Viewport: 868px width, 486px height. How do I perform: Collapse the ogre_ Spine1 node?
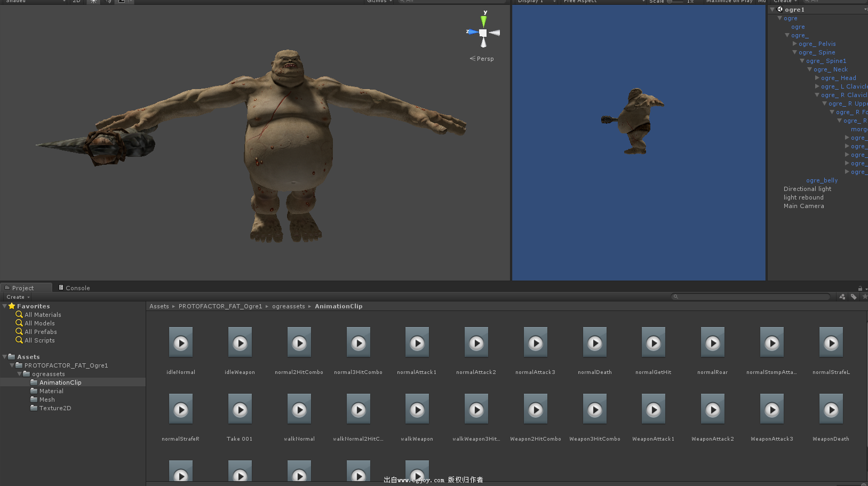[x=802, y=61]
